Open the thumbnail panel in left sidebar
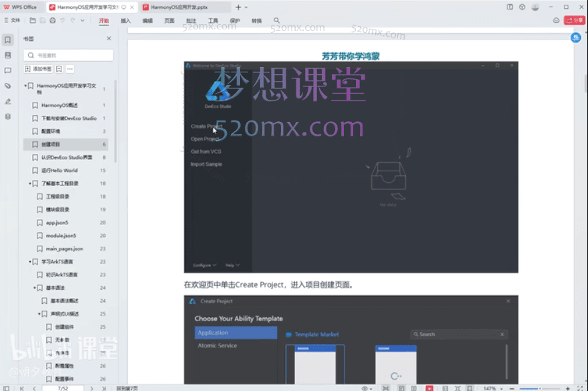Viewport: 588px width, 391px height. pos(8,55)
